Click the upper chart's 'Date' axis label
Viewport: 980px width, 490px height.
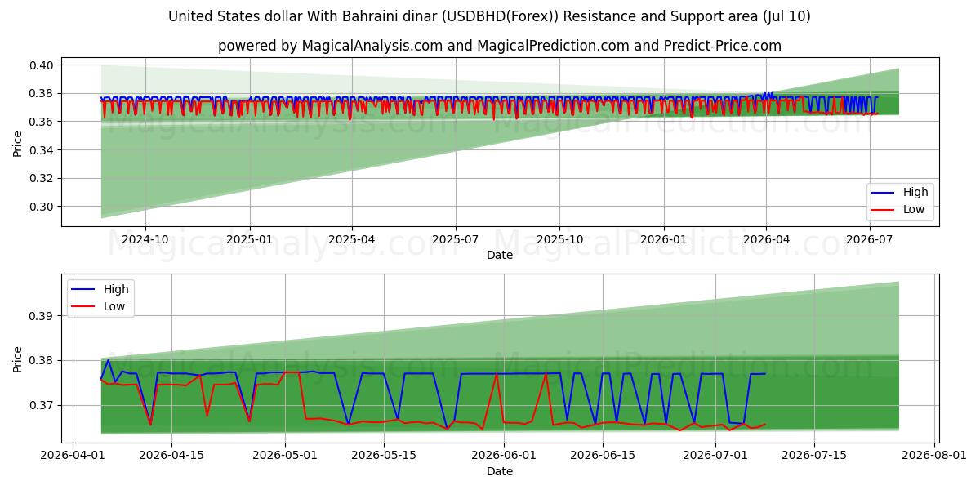coord(500,255)
